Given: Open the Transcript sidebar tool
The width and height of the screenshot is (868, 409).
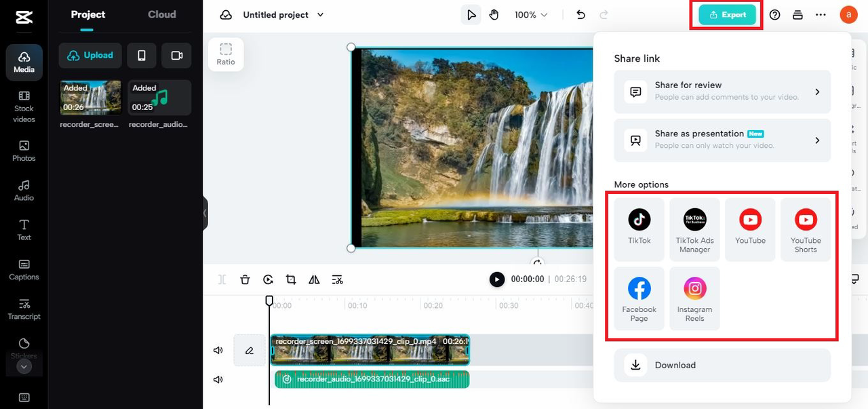Looking at the screenshot, I should [24, 309].
